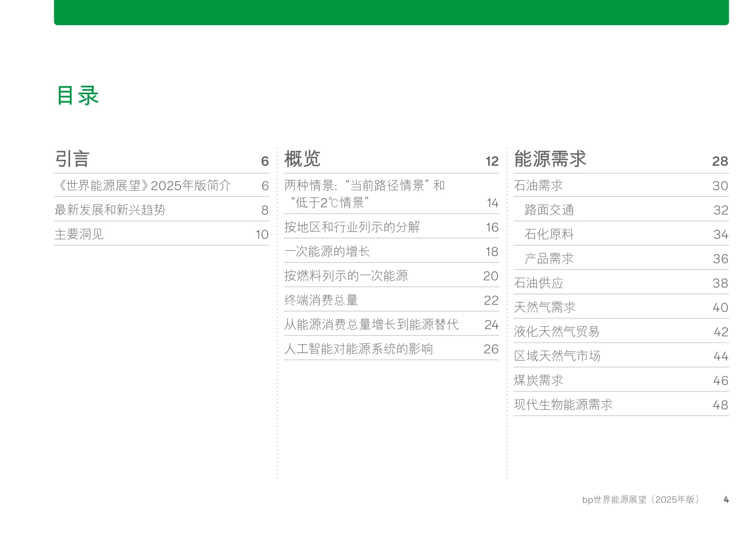Open the 液化天然气贸易 entry
The image size is (756, 533).
(x=557, y=332)
